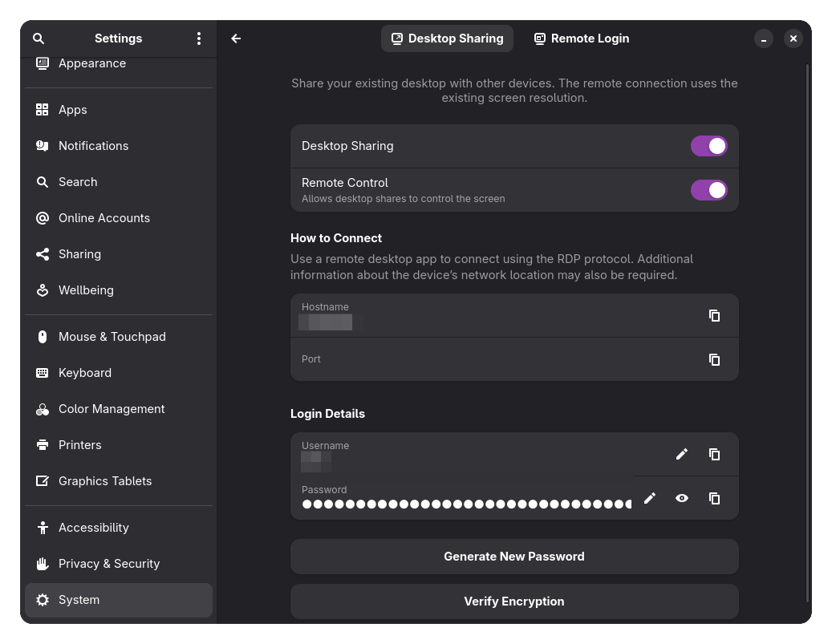Image resolution: width=832 pixels, height=644 pixels.
Task: Copy the Hostname value
Action: click(x=714, y=316)
